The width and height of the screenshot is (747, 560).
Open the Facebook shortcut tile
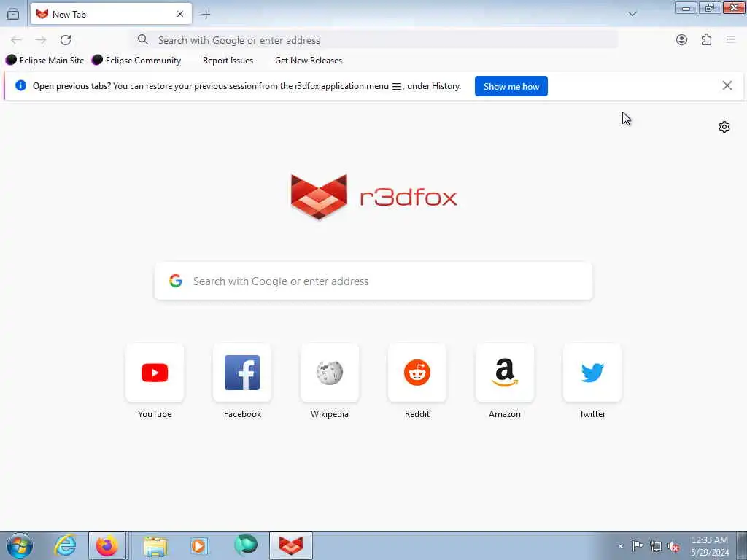242,373
